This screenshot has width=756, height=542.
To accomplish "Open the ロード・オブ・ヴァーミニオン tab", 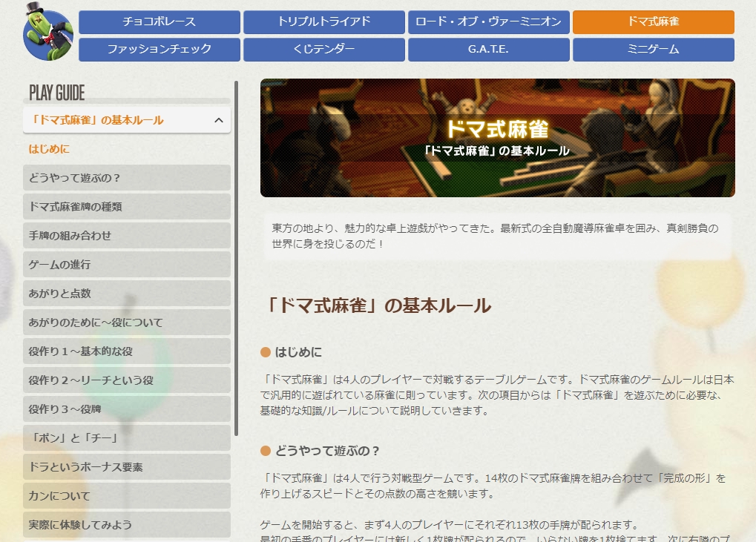I will click(488, 22).
